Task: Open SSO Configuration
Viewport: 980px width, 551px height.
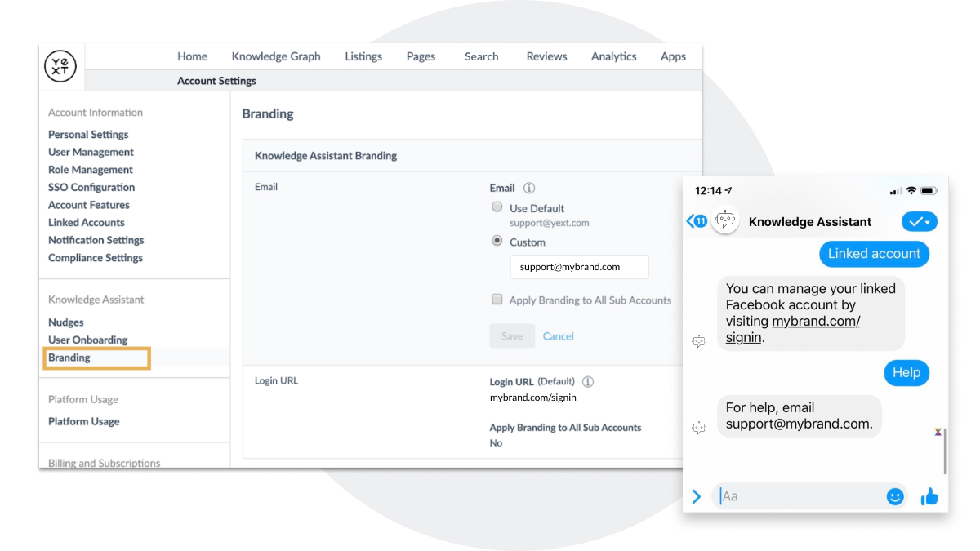Action: tap(91, 187)
